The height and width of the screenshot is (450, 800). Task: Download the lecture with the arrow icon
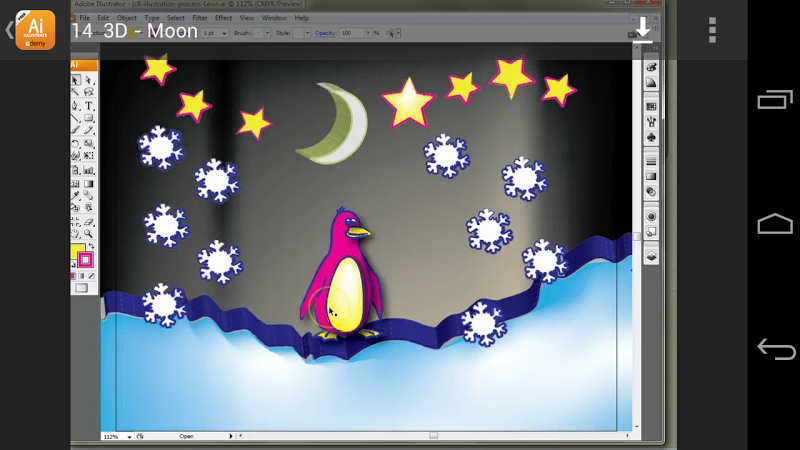point(643,28)
